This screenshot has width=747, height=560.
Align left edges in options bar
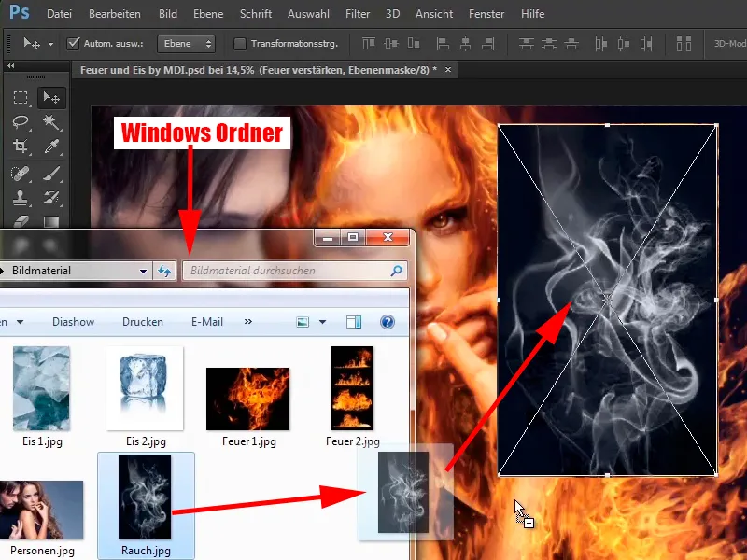click(x=443, y=44)
